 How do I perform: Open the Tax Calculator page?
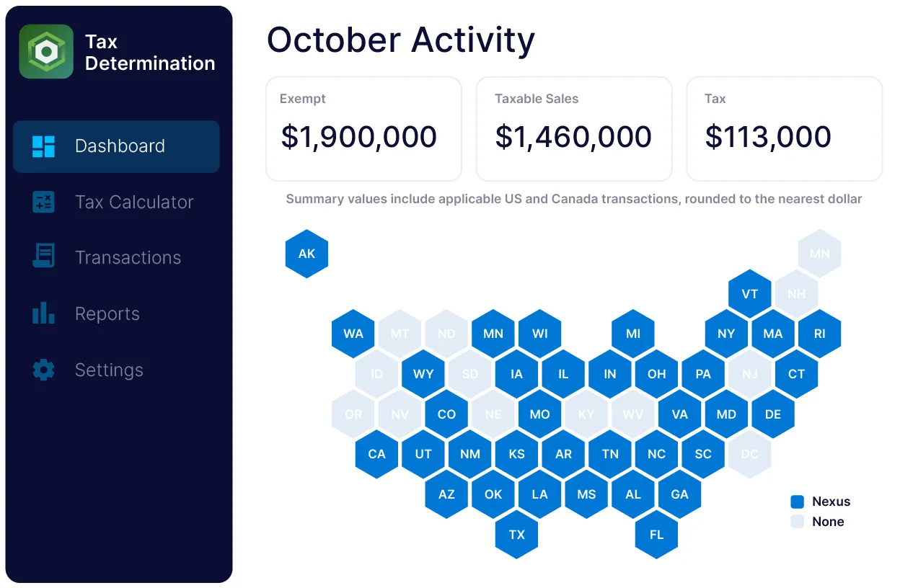134,202
